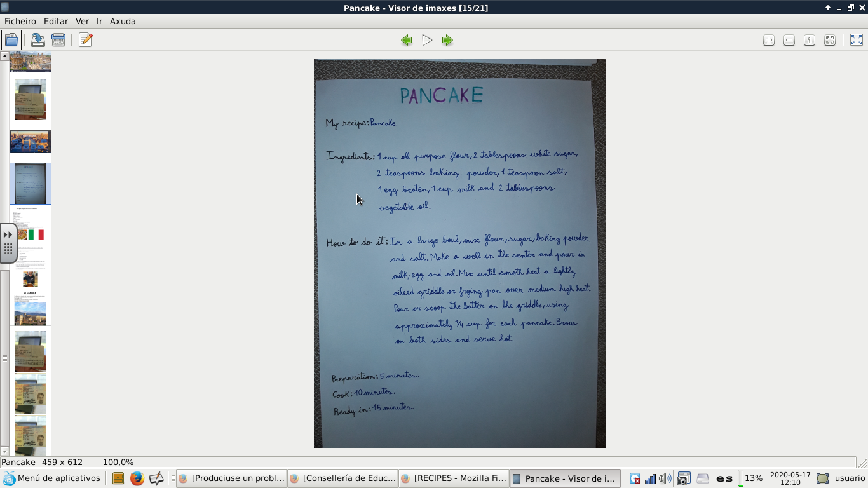Zoom in with the plus icon
Viewport: 868px width, 488px height.
pos(769,40)
